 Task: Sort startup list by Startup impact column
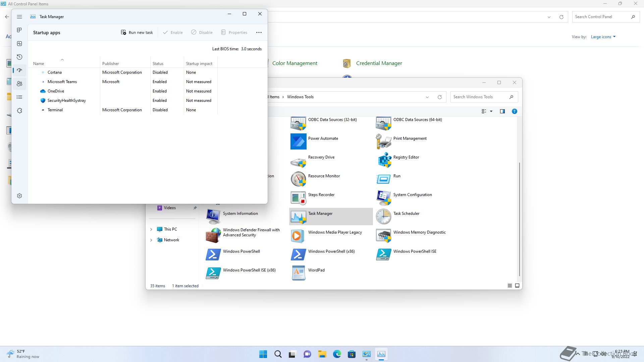coord(201,63)
